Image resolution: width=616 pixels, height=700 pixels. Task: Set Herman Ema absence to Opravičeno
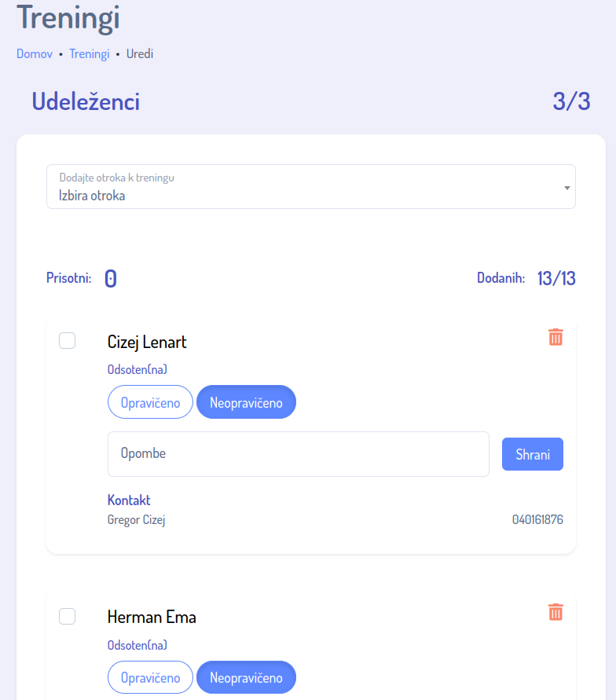point(150,678)
